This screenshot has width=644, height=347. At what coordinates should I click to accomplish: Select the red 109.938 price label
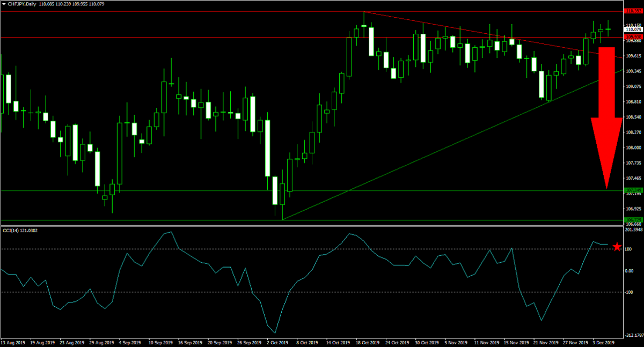633,36
